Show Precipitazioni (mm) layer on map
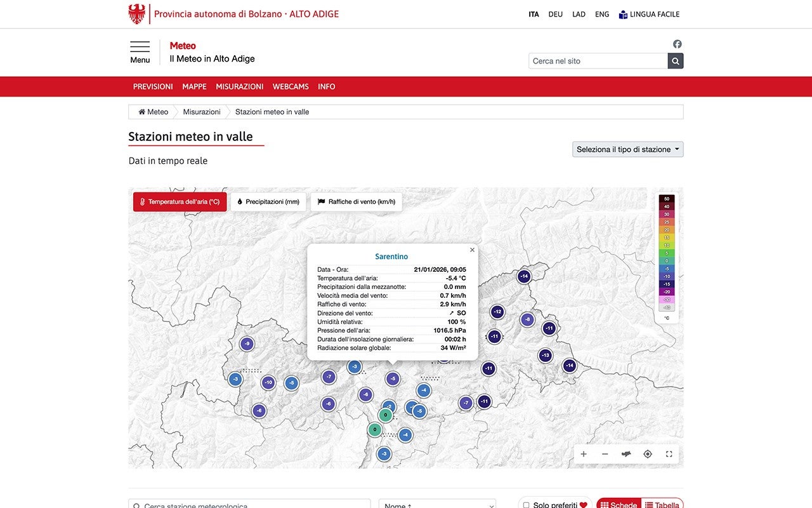Image resolution: width=812 pixels, height=508 pixels. pos(268,202)
